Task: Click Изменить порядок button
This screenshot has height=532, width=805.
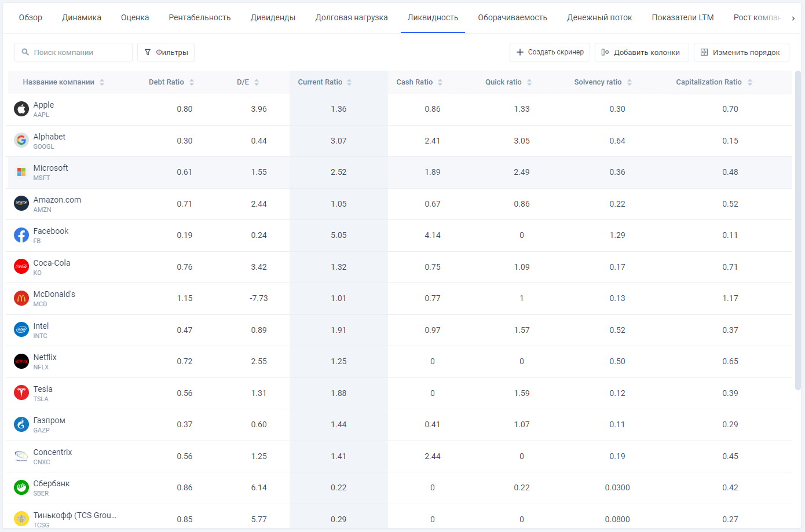Action: [741, 52]
